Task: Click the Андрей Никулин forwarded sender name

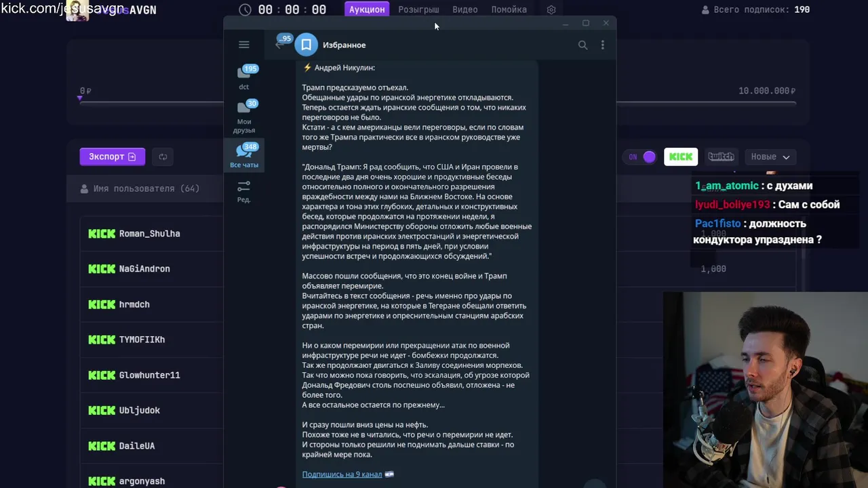Action: tap(344, 68)
